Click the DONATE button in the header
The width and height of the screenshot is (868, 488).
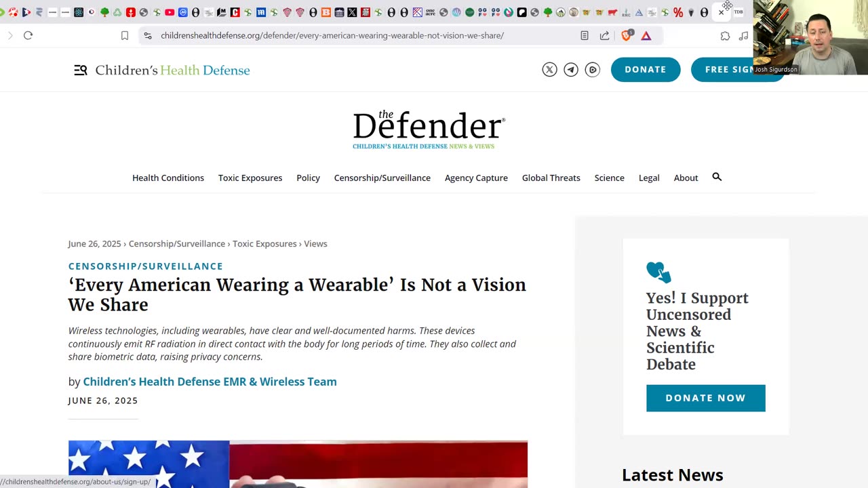click(646, 69)
